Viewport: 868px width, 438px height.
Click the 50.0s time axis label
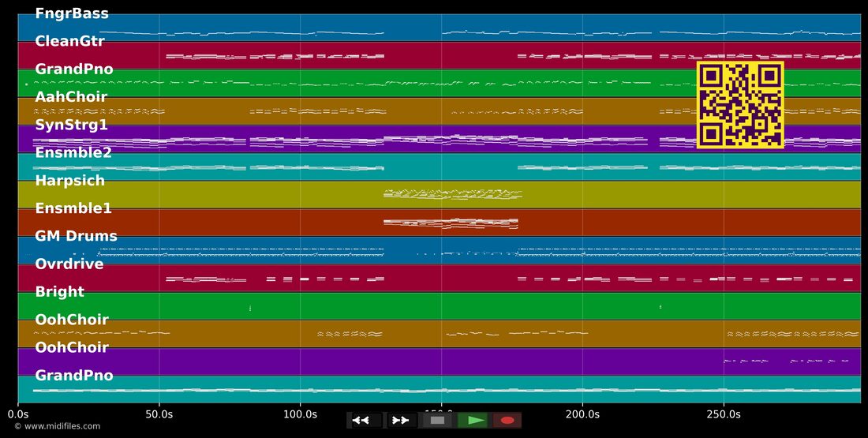click(x=159, y=414)
